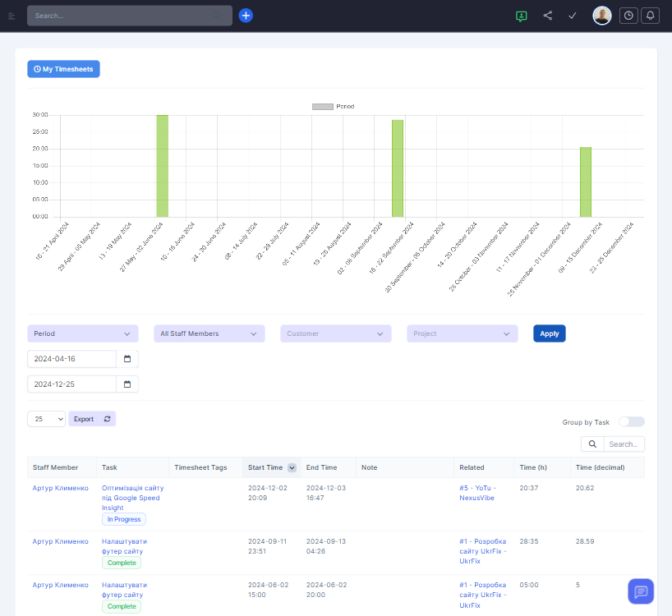
Task: Open the Project filter dropdown
Action: tap(462, 333)
